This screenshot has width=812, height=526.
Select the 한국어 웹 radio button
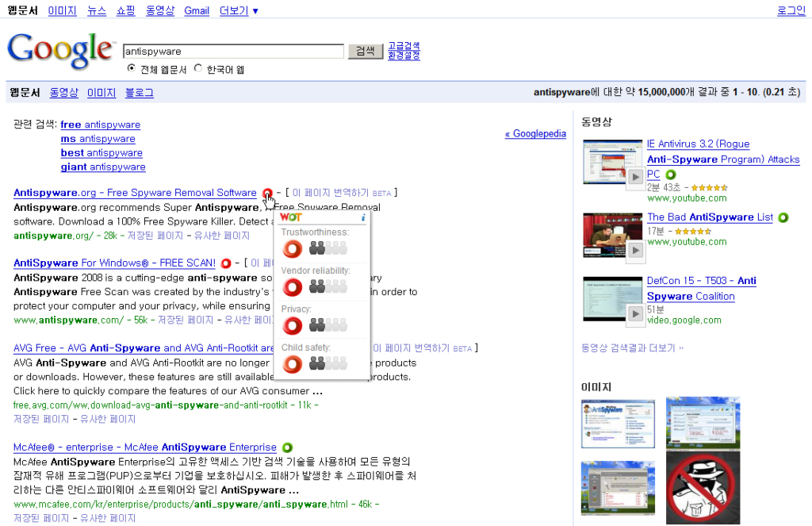point(197,68)
